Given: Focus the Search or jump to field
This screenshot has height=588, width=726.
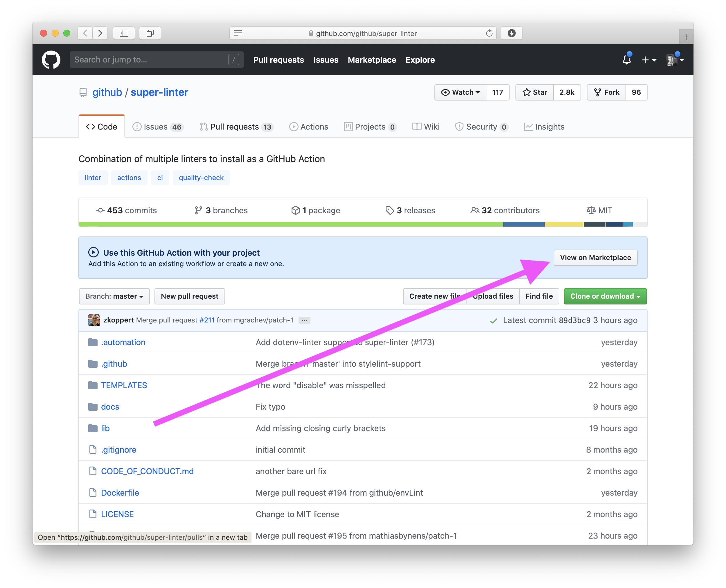Looking at the screenshot, I should (x=157, y=60).
